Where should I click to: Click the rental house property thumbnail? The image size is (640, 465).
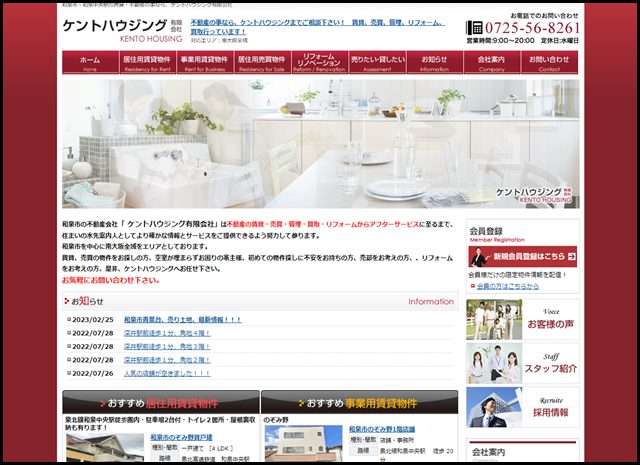click(x=105, y=448)
